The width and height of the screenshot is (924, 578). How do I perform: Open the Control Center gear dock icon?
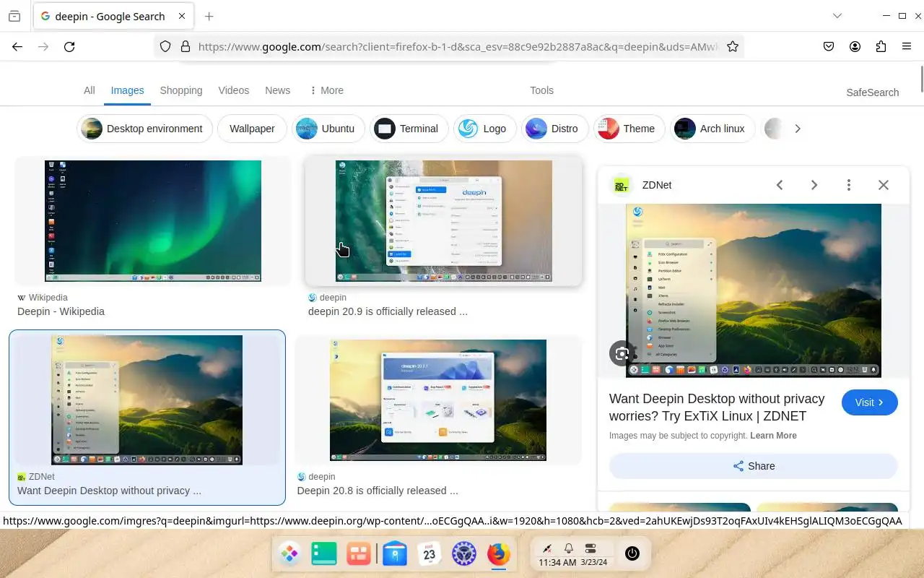click(x=464, y=554)
